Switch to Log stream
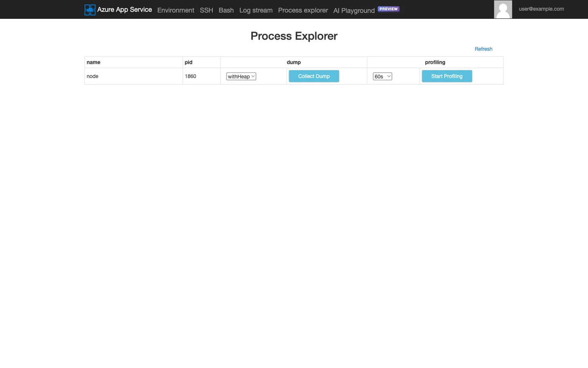Viewport: 588px width, 368px height. (x=256, y=10)
